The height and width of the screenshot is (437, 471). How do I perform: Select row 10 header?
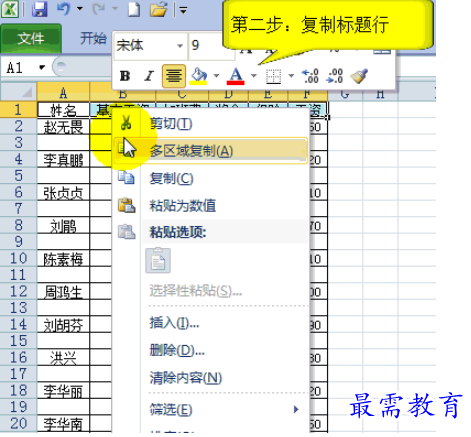tap(18, 258)
